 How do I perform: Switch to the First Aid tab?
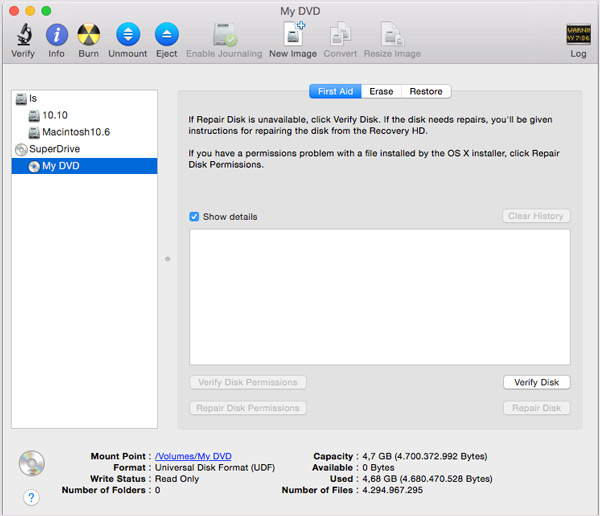[x=335, y=91]
